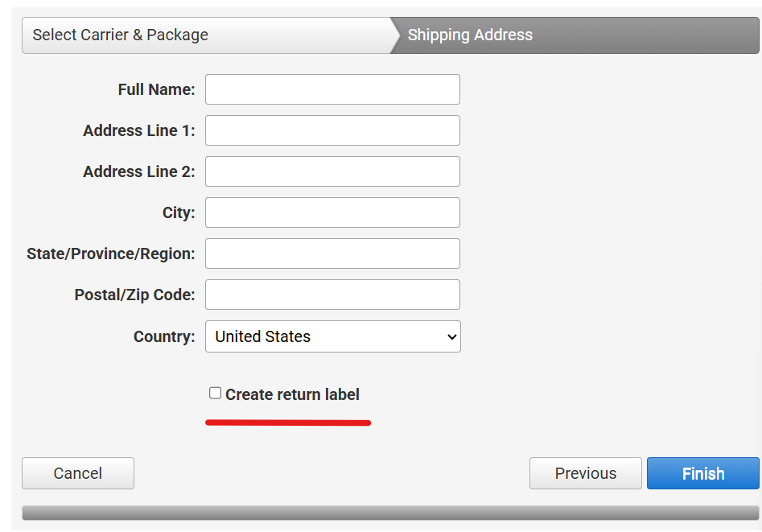Go to the Previous wizard step

tap(586, 473)
